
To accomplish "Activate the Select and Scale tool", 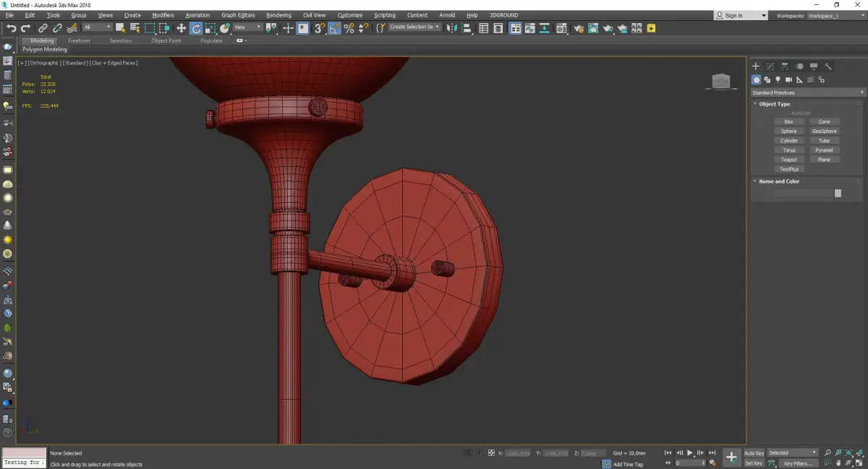I will pos(210,28).
